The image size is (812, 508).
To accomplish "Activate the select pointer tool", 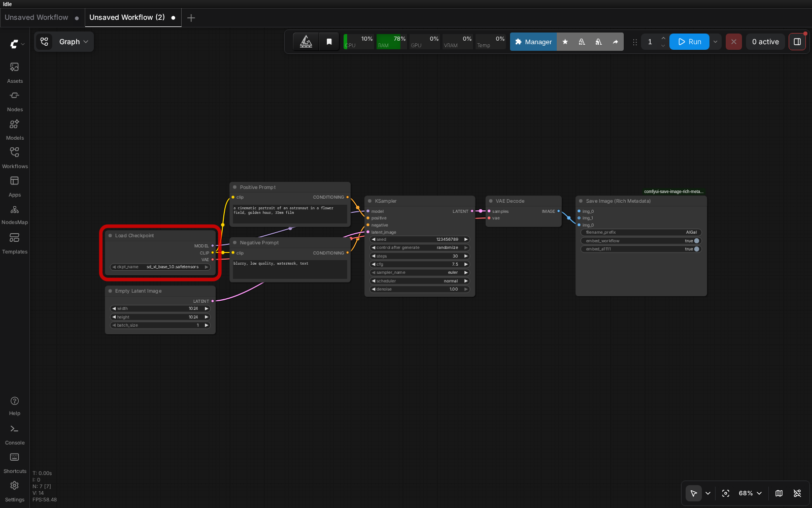I will [x=693, y=493].
